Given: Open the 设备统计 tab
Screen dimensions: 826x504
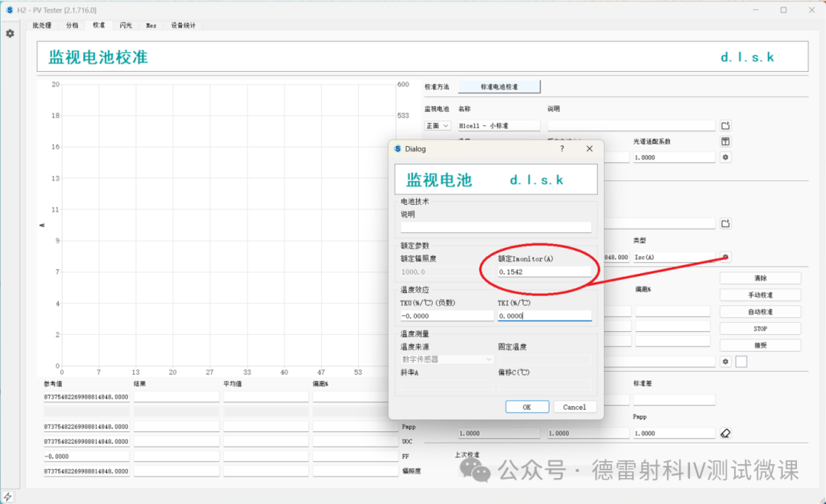Looking at the screenshot, I should click(183, 25).
